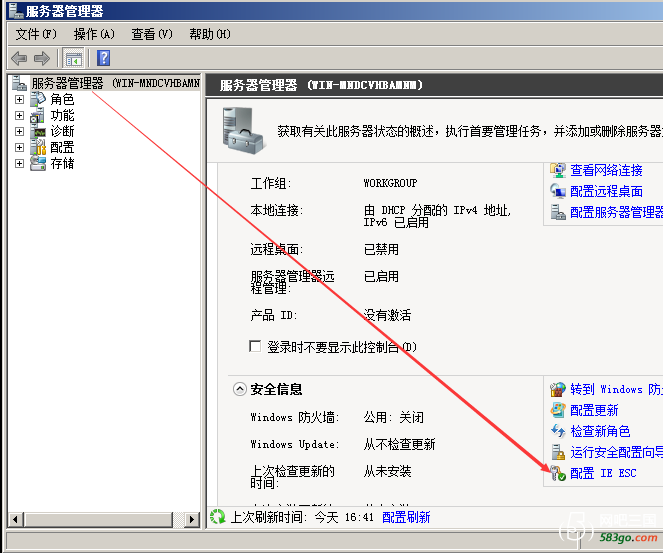Screen dimensions: 663x553
Task: Click the 配置远程桌面 icon
Action: [x=558, y=191]
